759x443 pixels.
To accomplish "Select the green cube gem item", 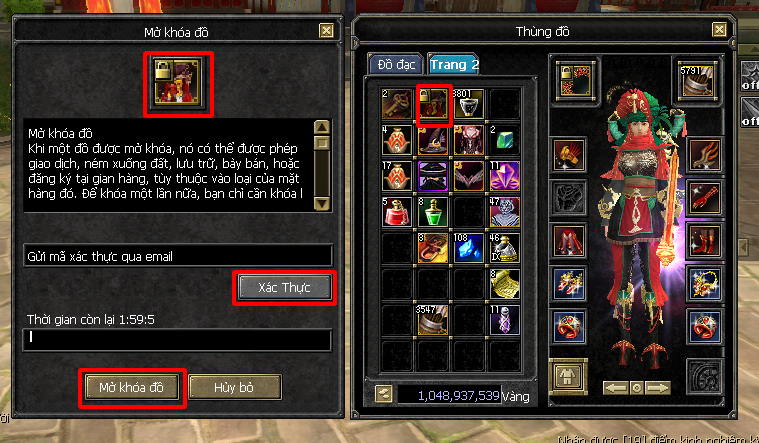I will click(504, 140).
